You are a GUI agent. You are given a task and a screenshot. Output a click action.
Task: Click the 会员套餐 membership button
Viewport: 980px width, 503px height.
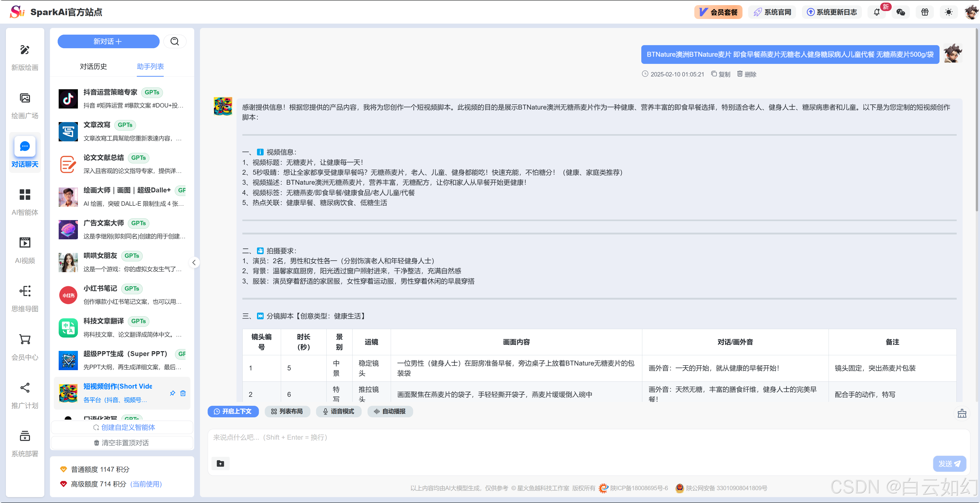(x=718, y=12)
